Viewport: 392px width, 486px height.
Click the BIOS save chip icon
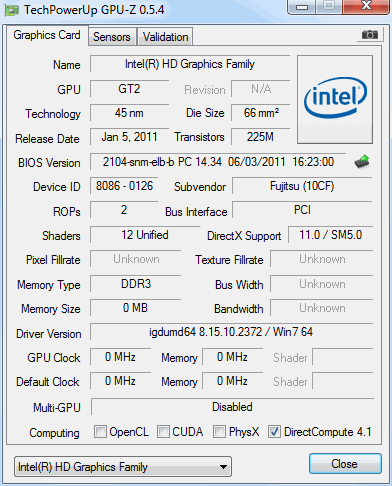[x=362, y=162]
